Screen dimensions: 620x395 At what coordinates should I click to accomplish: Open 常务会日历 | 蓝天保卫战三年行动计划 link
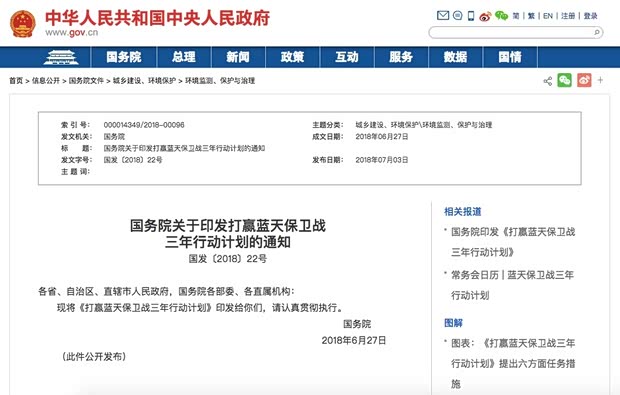512,285
